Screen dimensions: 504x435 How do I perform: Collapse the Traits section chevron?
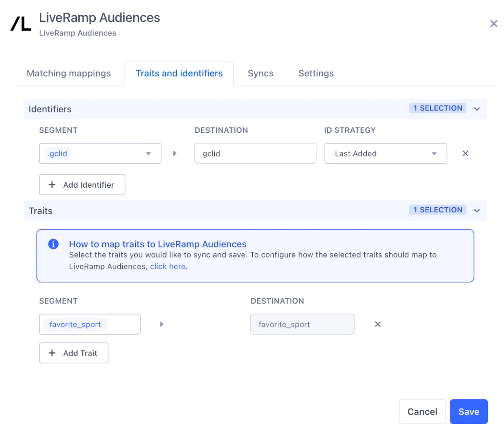point(477,211)
